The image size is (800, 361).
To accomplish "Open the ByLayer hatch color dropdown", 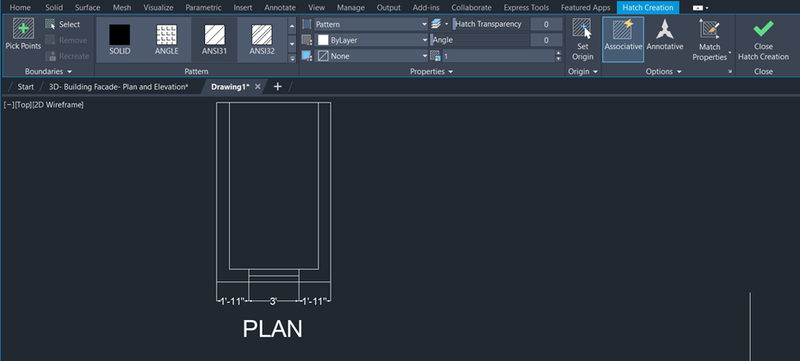I will tap(370, 40).
